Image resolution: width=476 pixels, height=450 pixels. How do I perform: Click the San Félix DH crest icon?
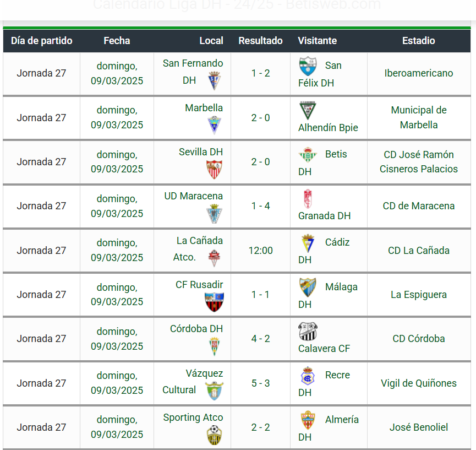pyautogui.click(x=308, y=66)
